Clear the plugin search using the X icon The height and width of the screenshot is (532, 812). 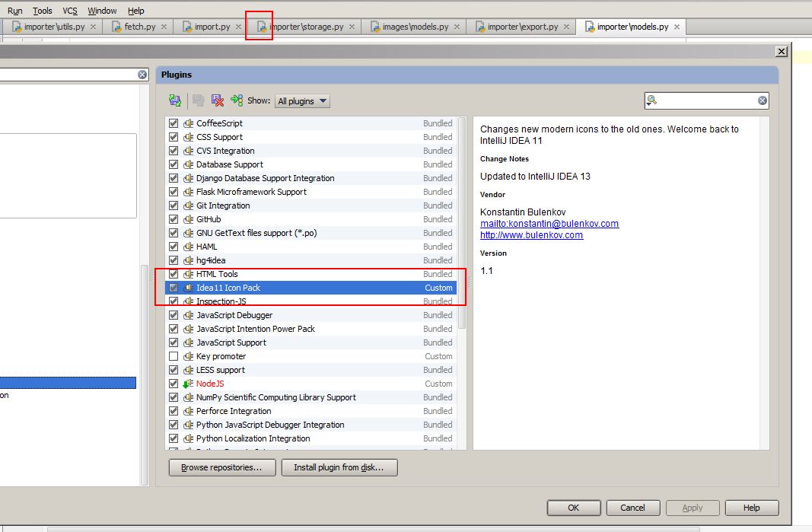coord(761,100)
